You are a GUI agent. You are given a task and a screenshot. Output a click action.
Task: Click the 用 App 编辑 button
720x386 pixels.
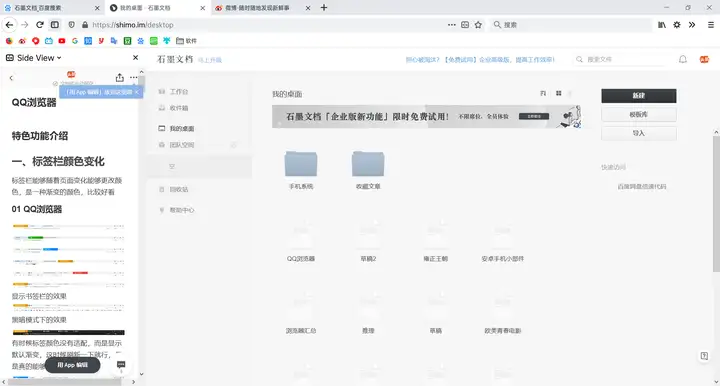point(72,365)
